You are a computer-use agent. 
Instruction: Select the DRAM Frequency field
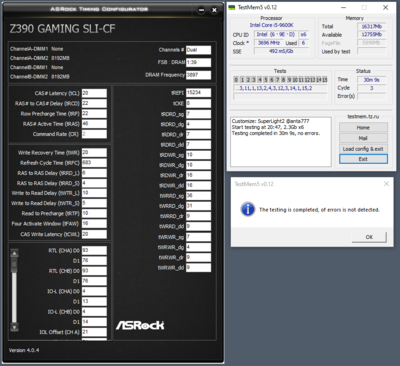click(x=198, y=75)
